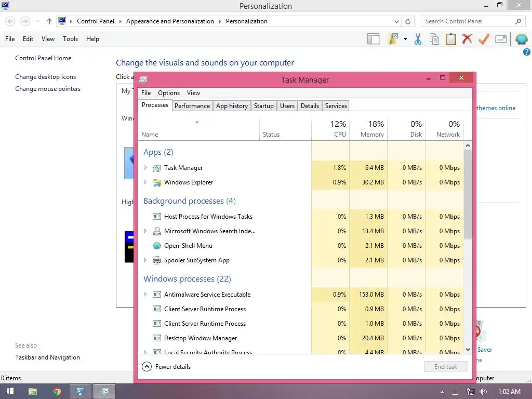Image resolution: width=532 pixels, height=399 pixels.
Task: Click the Cut scissors icon in the Explorer toolbar
Action: click(418, 39)
